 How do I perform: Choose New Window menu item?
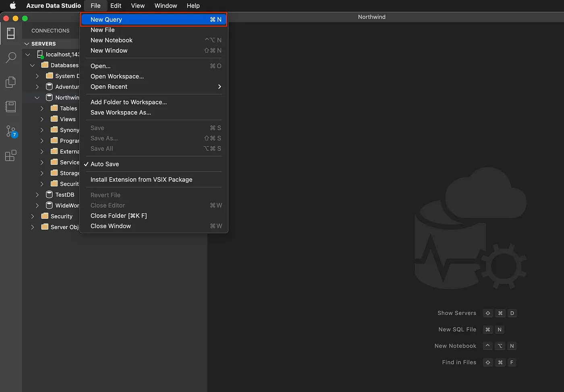(154, 50)
